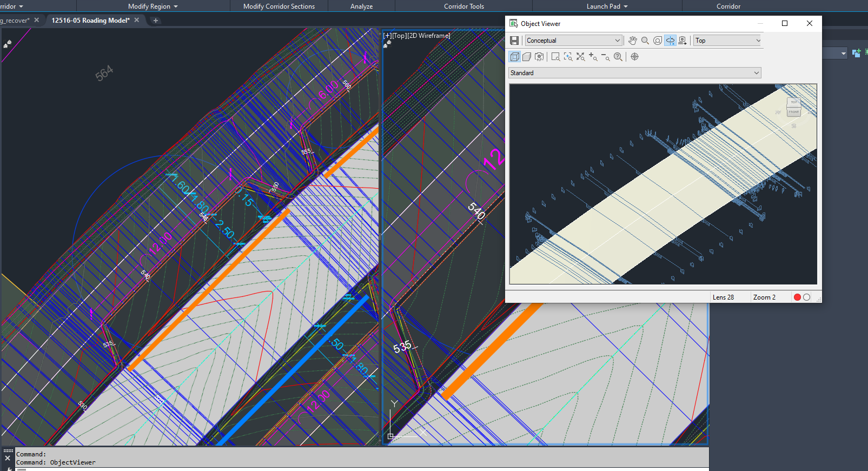Image resolution: width=868 pixels, height=471 pixels.
Task: Click the Zoom Extents icon
Action: [x=580, y=57]
